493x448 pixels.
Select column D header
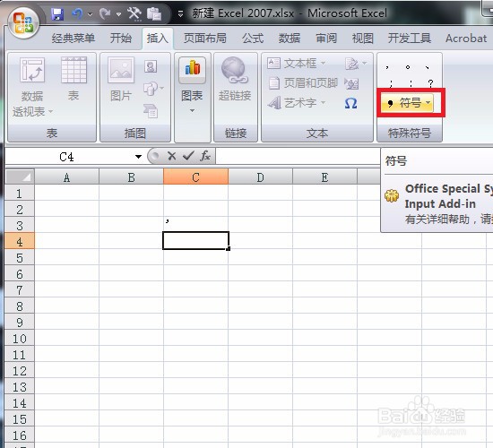coord(260,177)
